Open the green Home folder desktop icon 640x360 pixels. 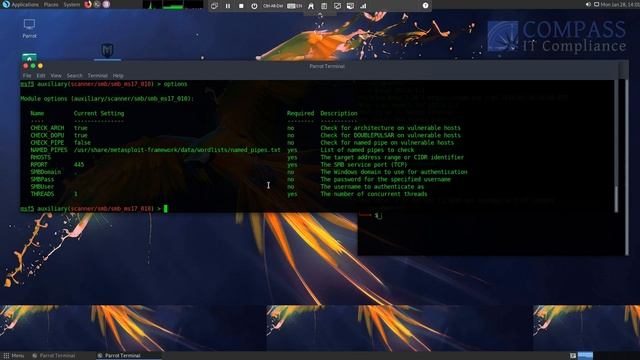click(29, 57)
